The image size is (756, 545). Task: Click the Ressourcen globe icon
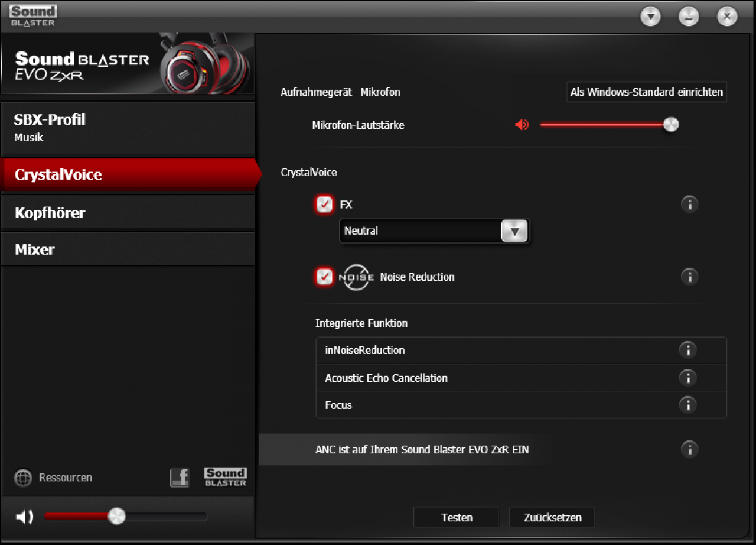(23, 478)
